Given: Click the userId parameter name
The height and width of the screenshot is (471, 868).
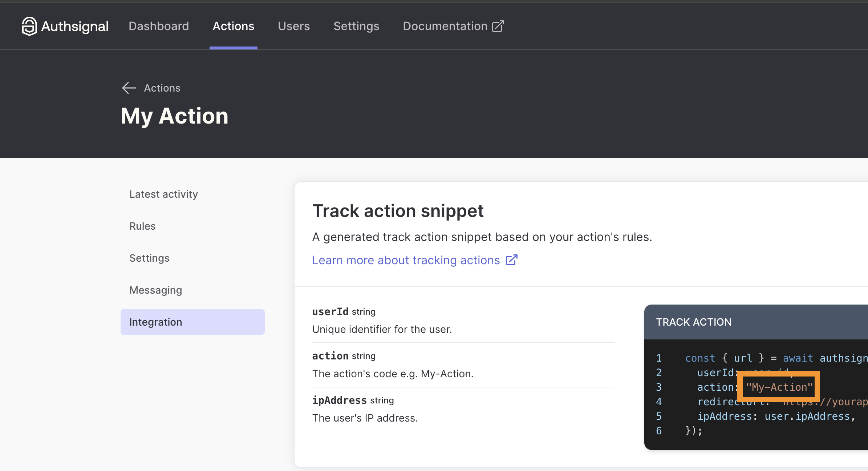Looking at the screenshot, I should (x=330, y=312).
